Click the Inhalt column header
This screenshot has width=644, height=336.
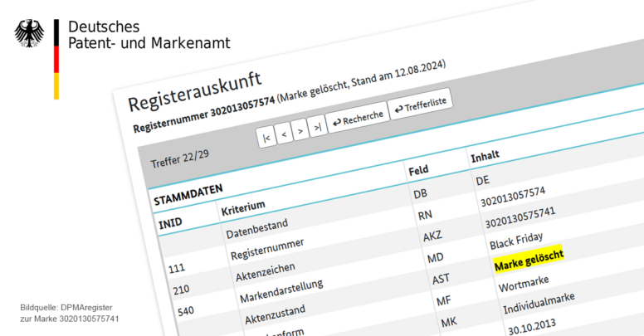point(485,157)
